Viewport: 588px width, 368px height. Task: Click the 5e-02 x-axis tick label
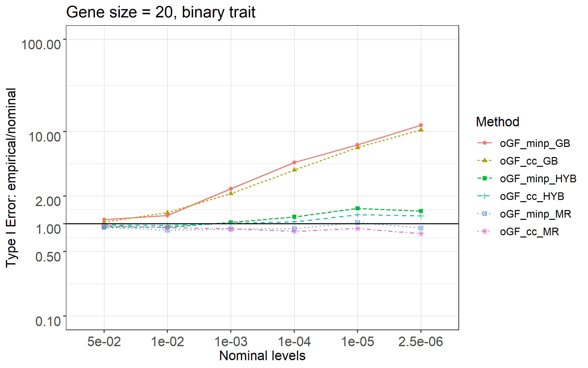pyautogui.click(x=104, y=342)
